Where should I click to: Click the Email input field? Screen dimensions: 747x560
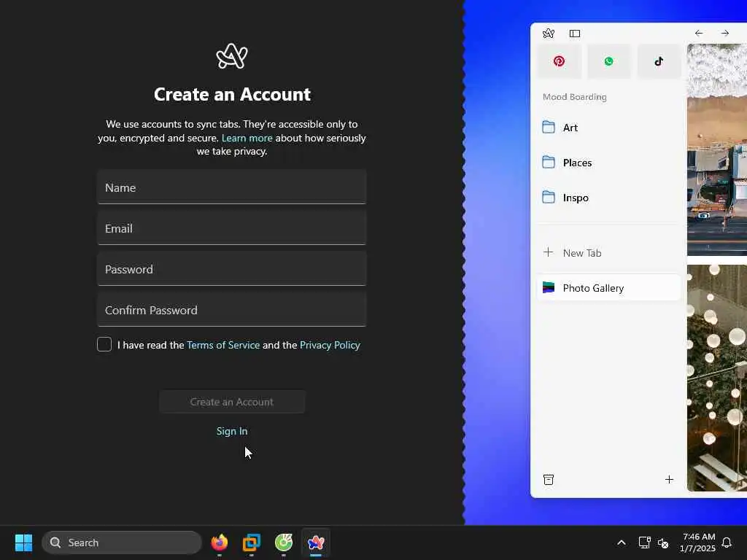(x=231, y=228)
